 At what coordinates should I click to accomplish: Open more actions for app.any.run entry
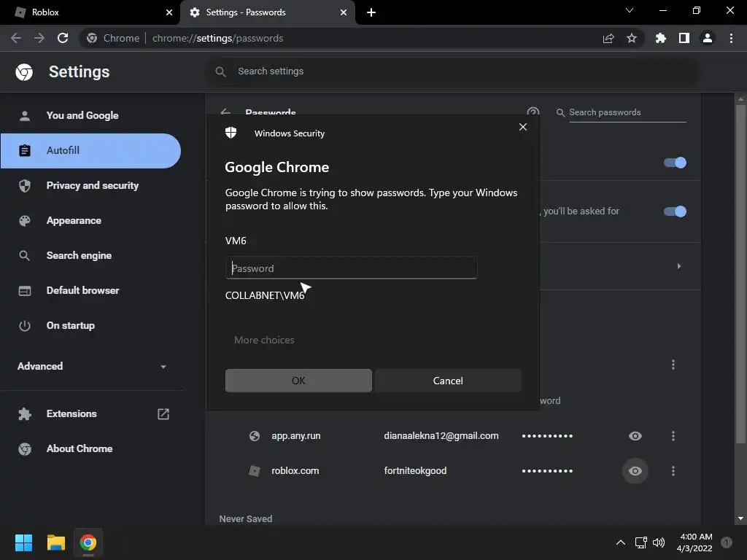(x=673, y=436)
